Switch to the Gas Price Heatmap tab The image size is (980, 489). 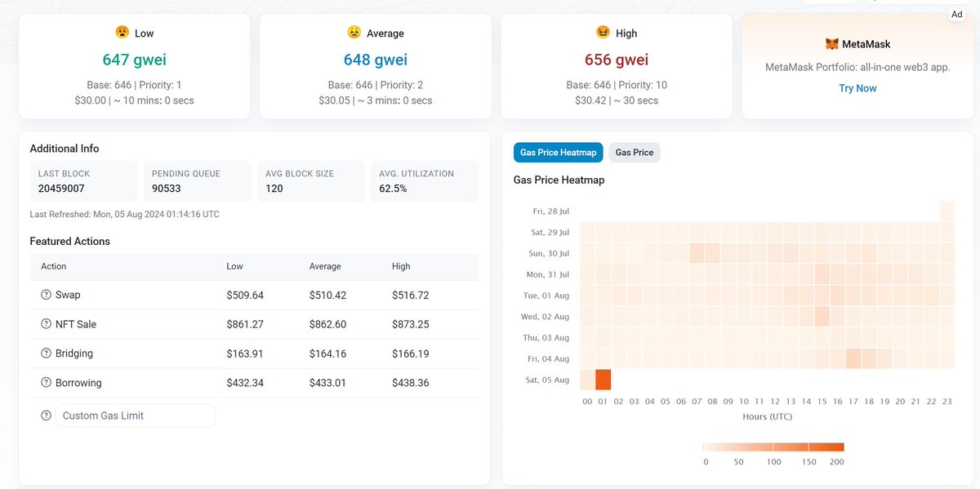559,153
